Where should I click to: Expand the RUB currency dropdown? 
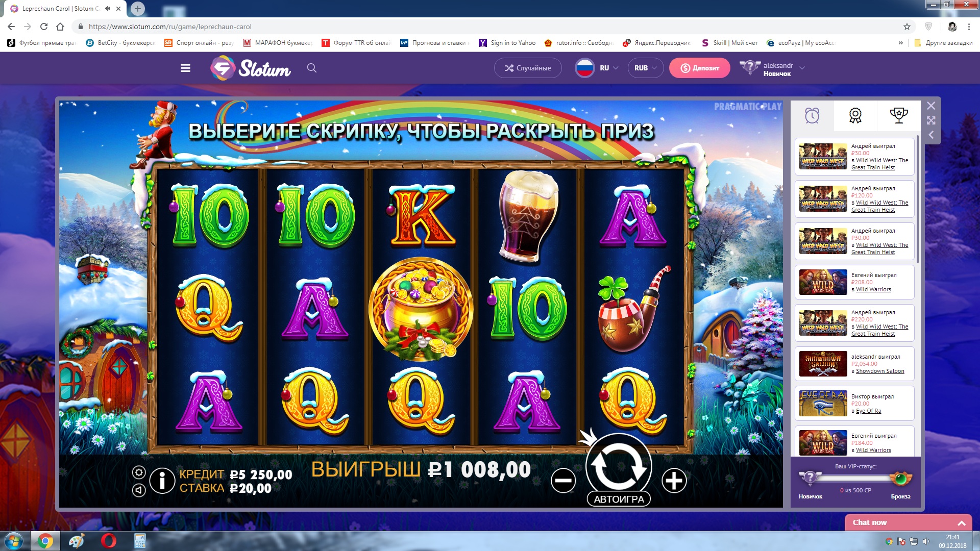[x=646, y=68]
